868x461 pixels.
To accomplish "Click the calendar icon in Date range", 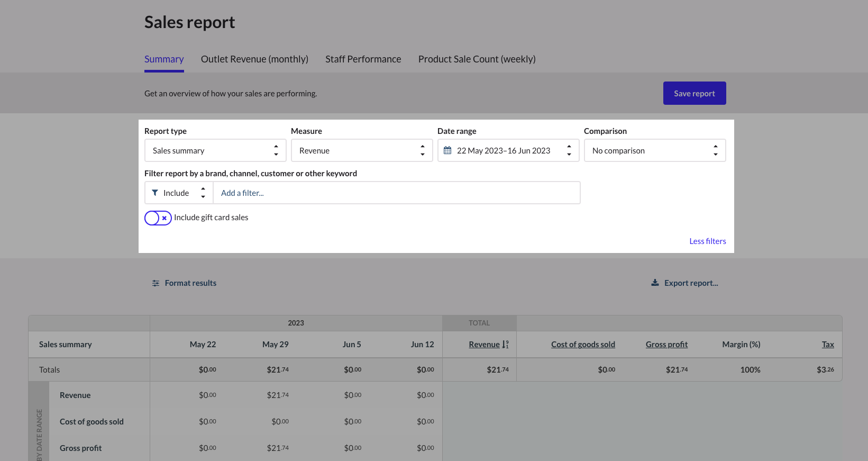I will (x=447, y=150).
